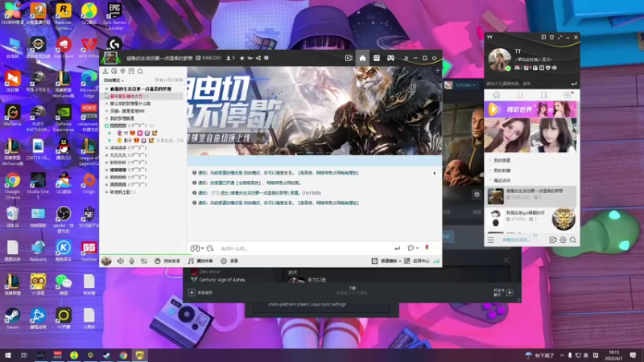Open the notification center on taskbar

coord(633,355)
